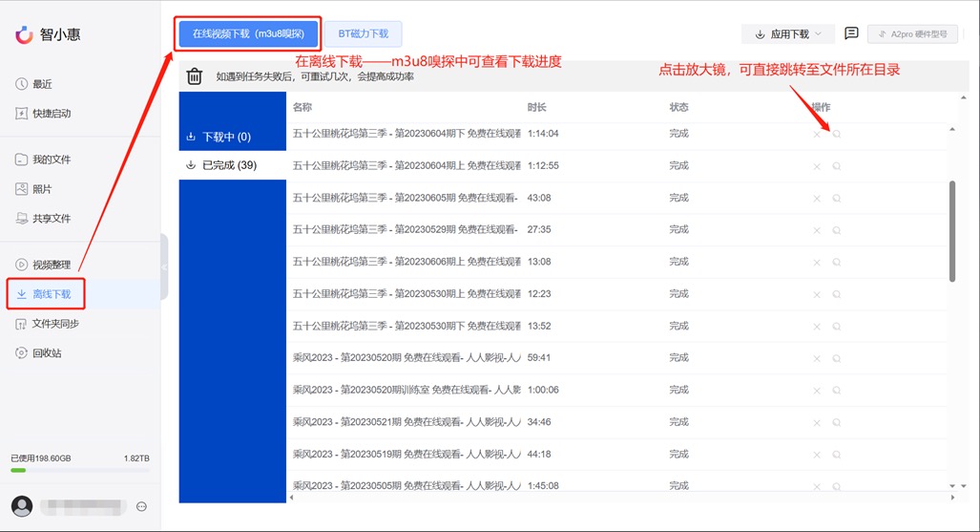Click the 智小惠 app logo
The height and width of the screenshot is (532, 980).
(x=25, y=34)
